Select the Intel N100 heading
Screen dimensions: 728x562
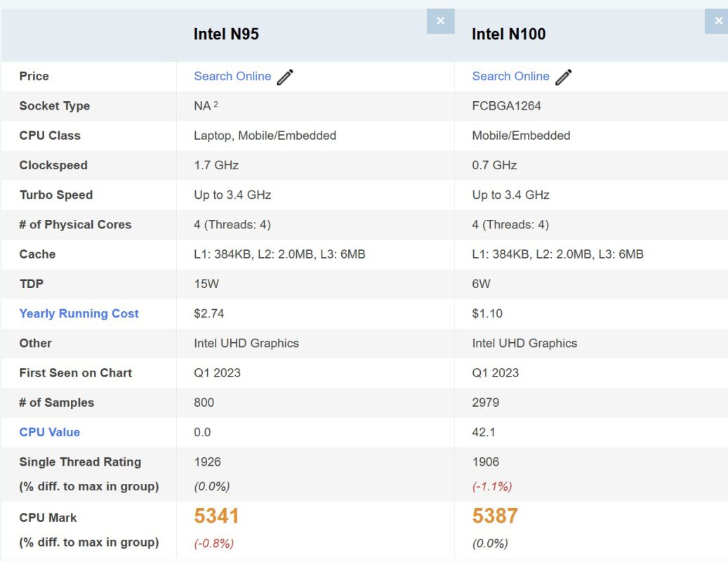(508, 34)
